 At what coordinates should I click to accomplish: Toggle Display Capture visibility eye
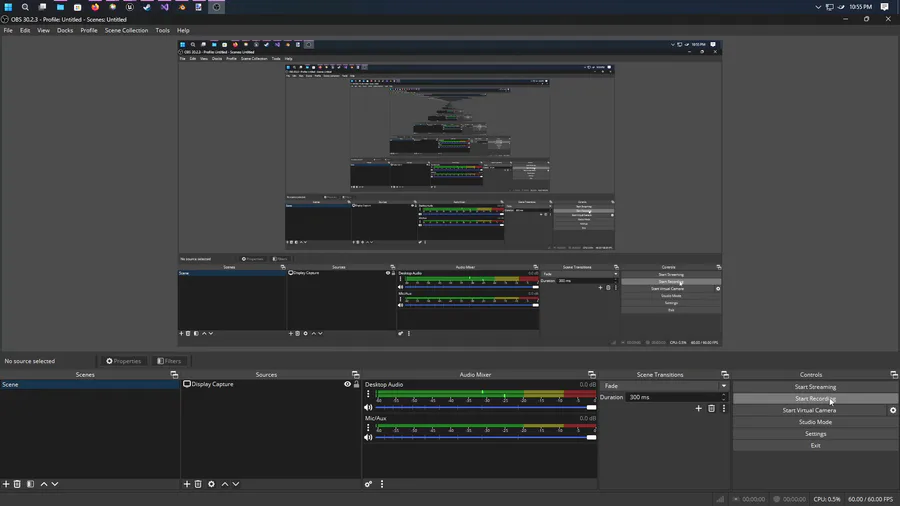[347, 384]
